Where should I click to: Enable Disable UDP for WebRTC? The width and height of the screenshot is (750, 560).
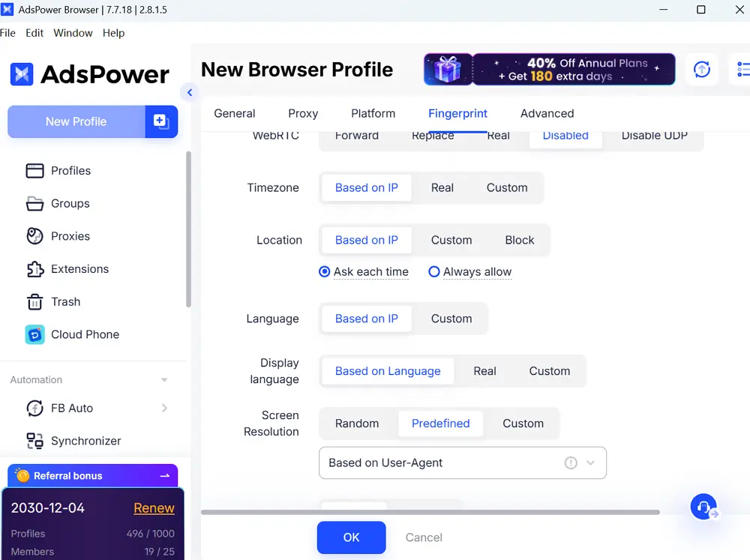(x=652, y=136)
